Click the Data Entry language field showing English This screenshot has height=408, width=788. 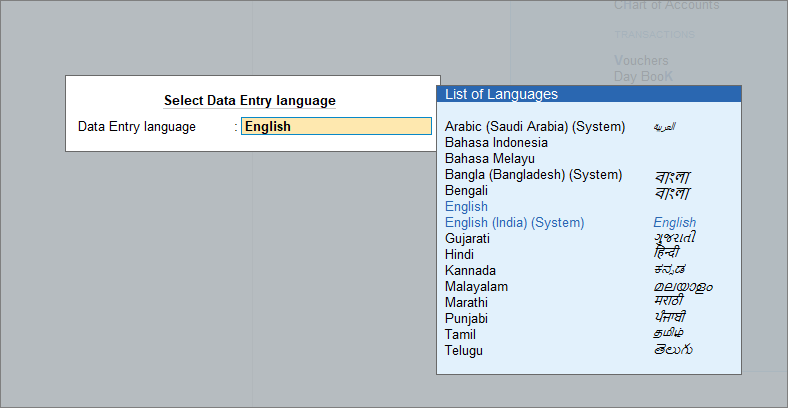336,126
